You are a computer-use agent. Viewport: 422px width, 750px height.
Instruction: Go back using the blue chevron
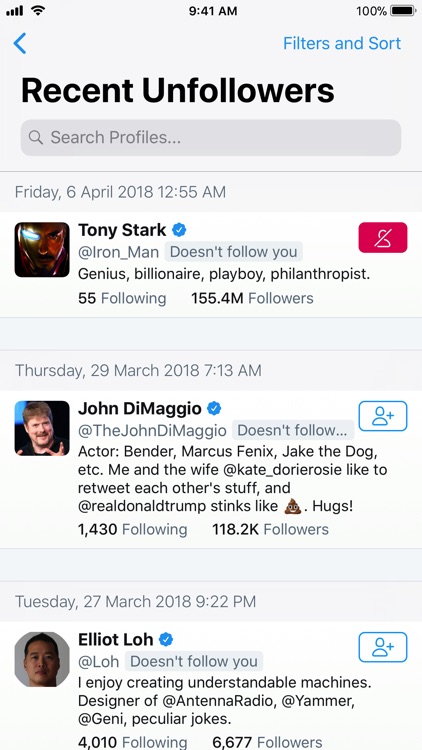point(20,44)
